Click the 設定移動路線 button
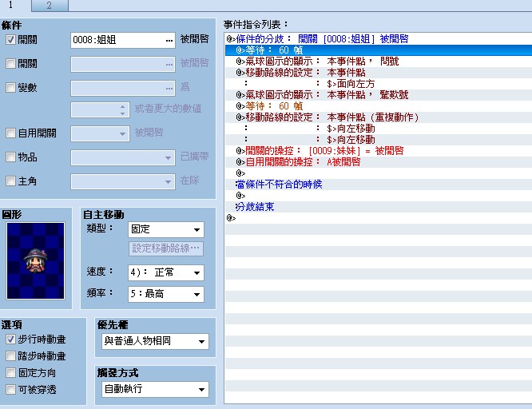This screenshot has width=532, height=409. [x=166, y=248]
